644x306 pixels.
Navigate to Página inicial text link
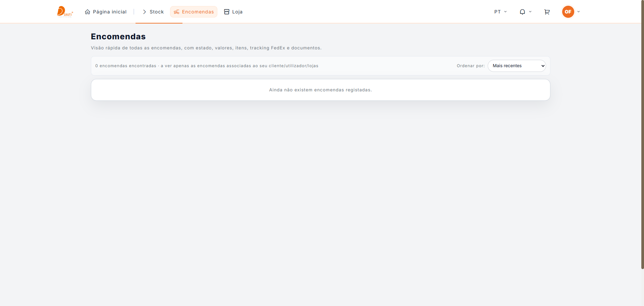coord(110,12)
